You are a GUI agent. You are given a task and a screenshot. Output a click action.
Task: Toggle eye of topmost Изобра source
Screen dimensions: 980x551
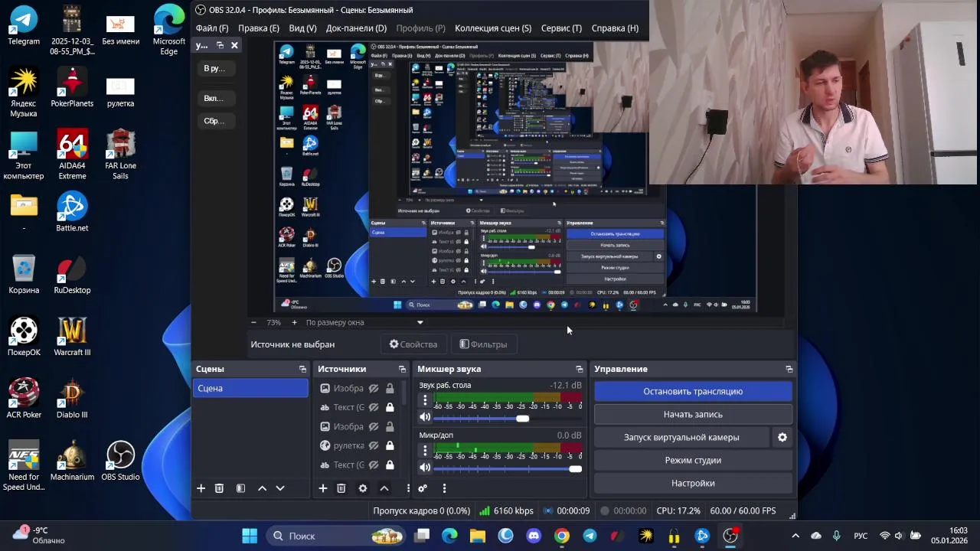click(x=374, y=388)
